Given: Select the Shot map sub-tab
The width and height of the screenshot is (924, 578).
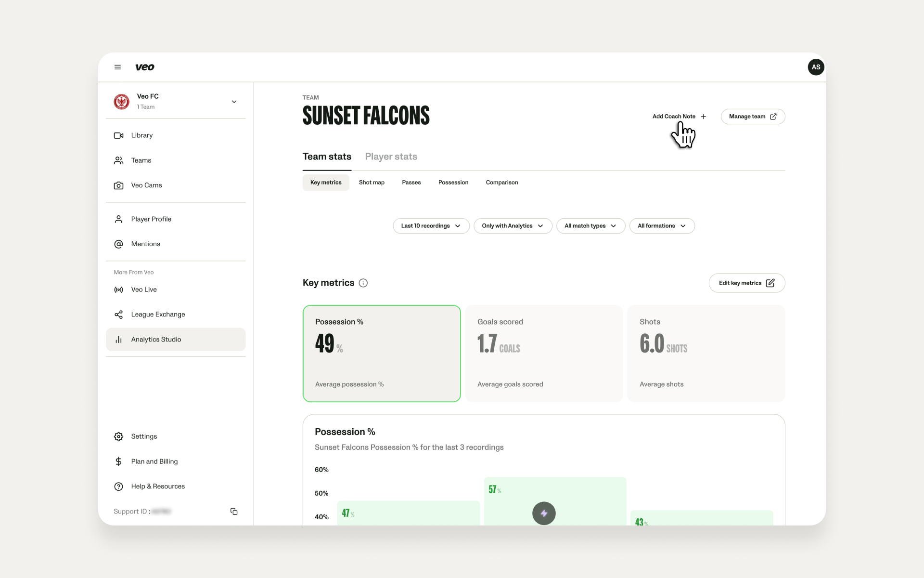Looking at the screenshot, I should pyautogui.click(x=372, y=183).
